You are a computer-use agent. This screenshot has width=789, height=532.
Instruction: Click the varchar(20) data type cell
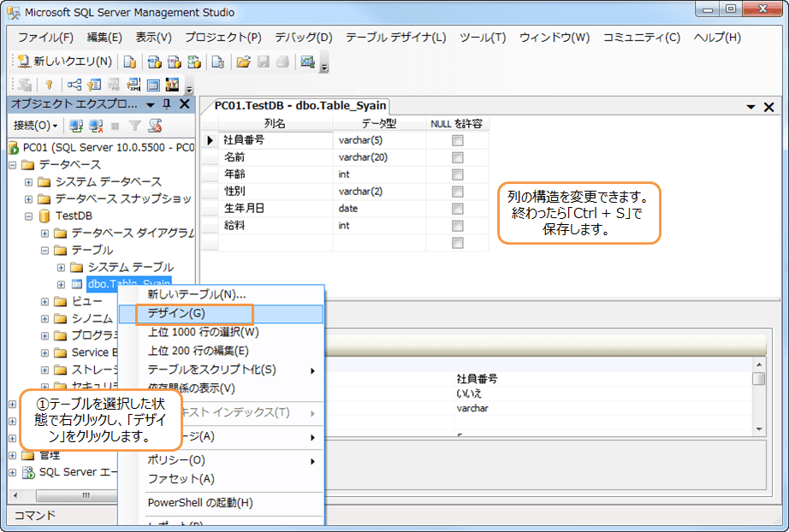pos(379,157)
